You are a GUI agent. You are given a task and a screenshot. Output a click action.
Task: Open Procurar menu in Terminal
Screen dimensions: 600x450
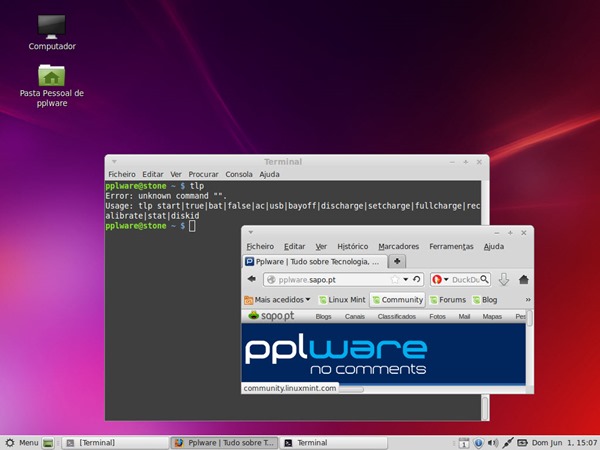tap(203, 174)
